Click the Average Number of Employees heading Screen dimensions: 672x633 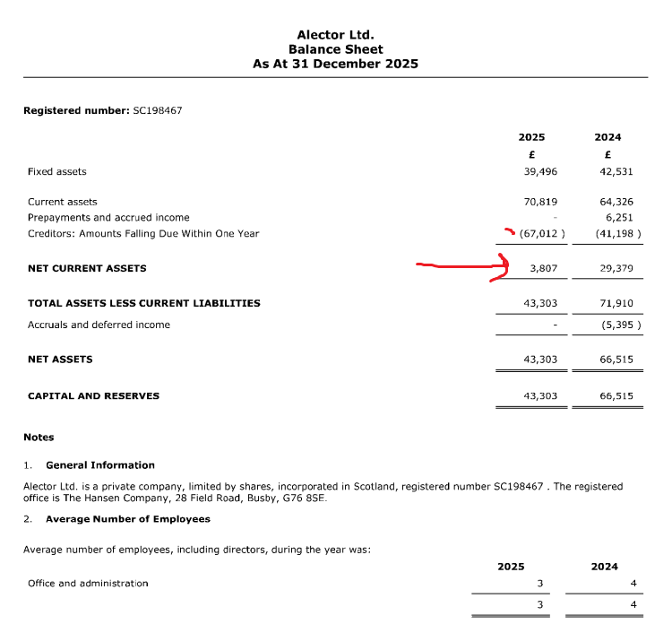pyautogui.click(x=128, y=519)
